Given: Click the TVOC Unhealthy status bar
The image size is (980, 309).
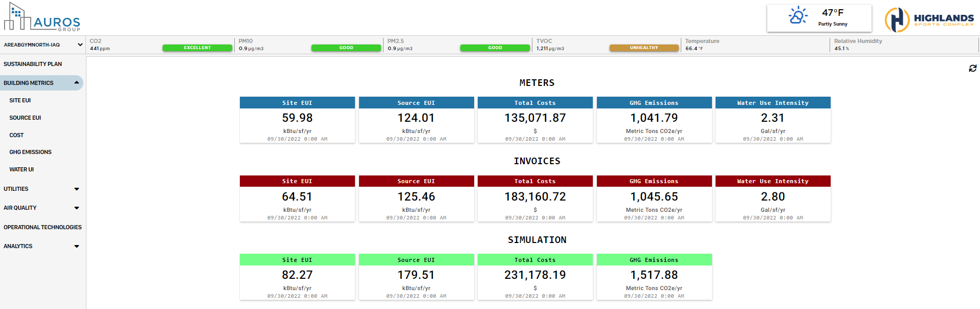Looking at the screenshot, I should [x=643, y=48].
